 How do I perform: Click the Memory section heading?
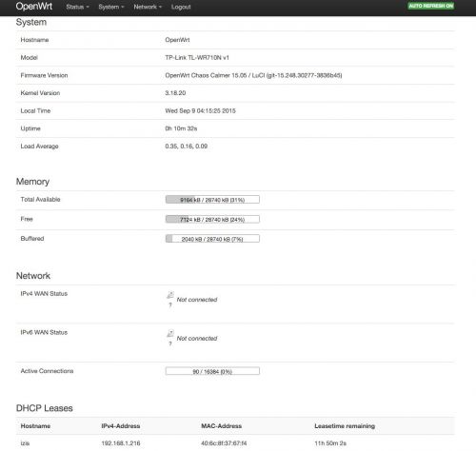pos(32,182)
